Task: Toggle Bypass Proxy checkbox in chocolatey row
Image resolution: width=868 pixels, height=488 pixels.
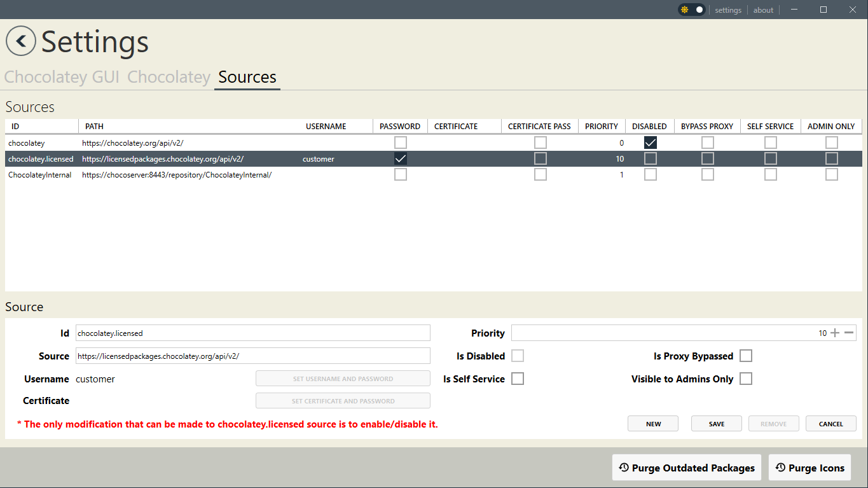Action: [x=708, y=143]
